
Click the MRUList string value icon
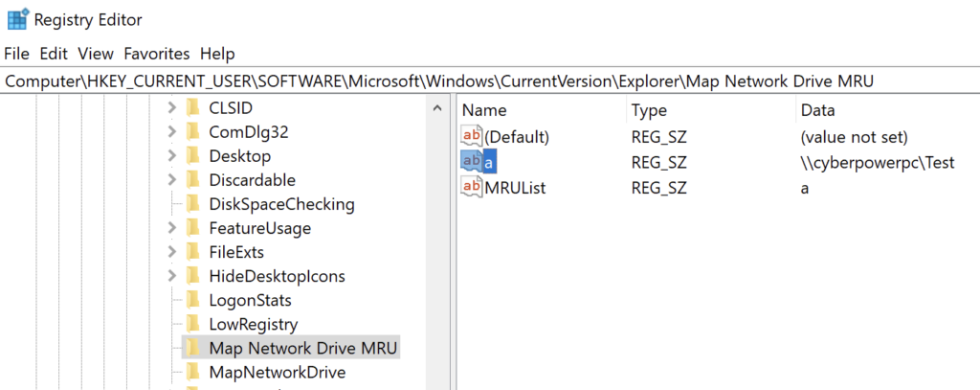click(x=472, y=188)
